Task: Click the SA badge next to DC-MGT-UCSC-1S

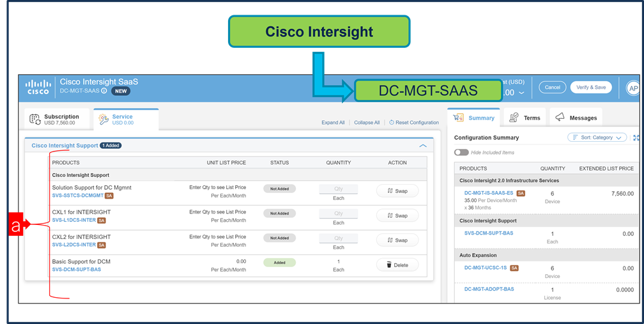Action: coord(514,268)
